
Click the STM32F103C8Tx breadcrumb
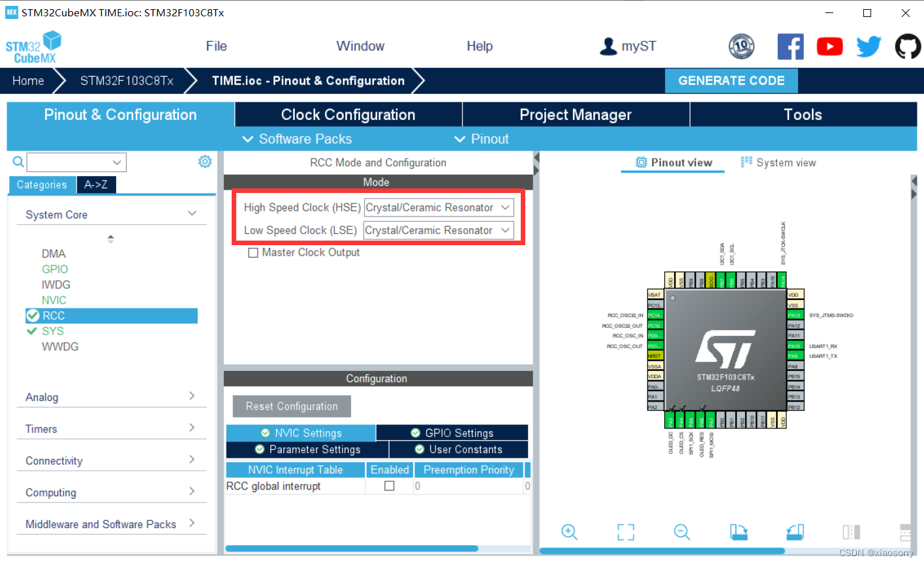tap(127, 81)
